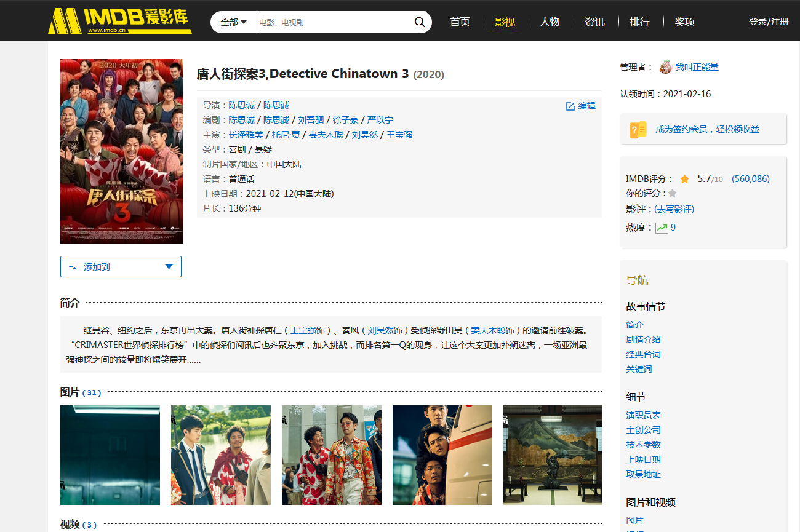The height and width of the screenshot is (532, 800).
Task: Open the 全部 search category dropdown
Action: (x=234, y=22)
